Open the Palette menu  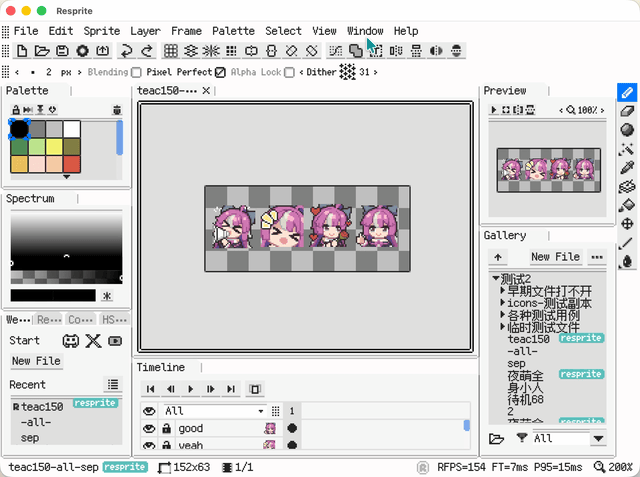pyautogui.click(x=233, y=31)
